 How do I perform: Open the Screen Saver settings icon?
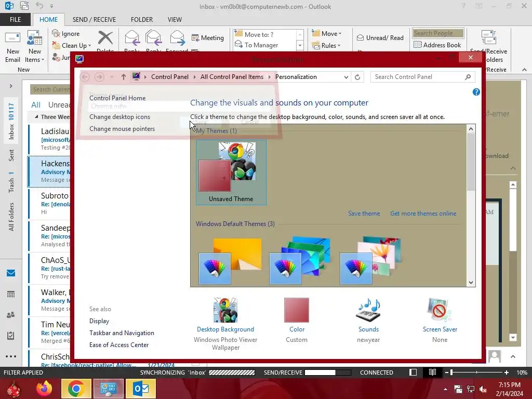click(440, 310)
